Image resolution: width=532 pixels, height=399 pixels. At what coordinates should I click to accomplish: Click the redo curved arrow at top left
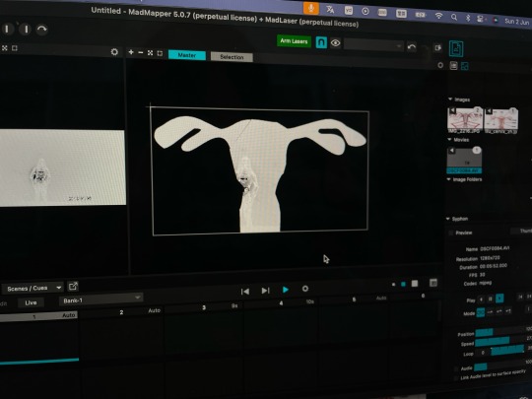pyautogui.click(x=42, y=30)
